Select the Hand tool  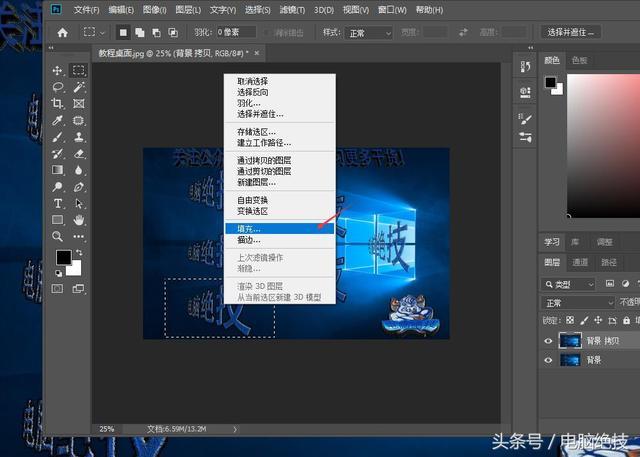[x=78, y=220]
